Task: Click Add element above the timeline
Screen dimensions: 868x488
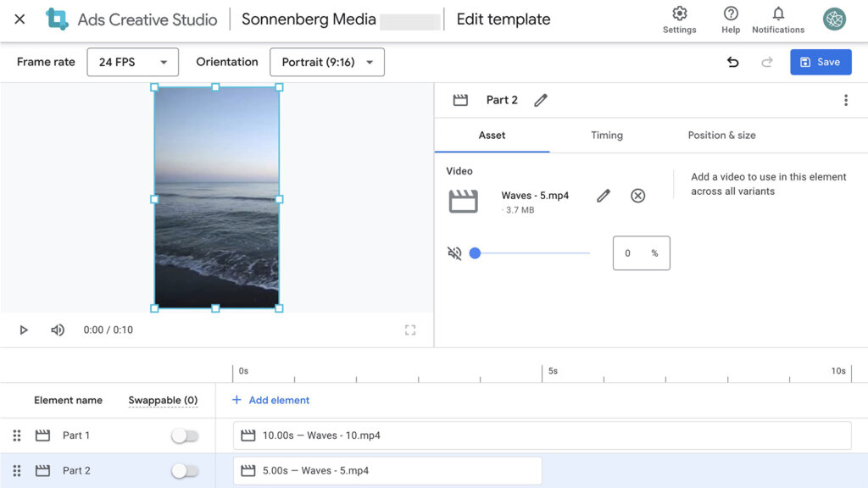Action: [x=270, y=400]
